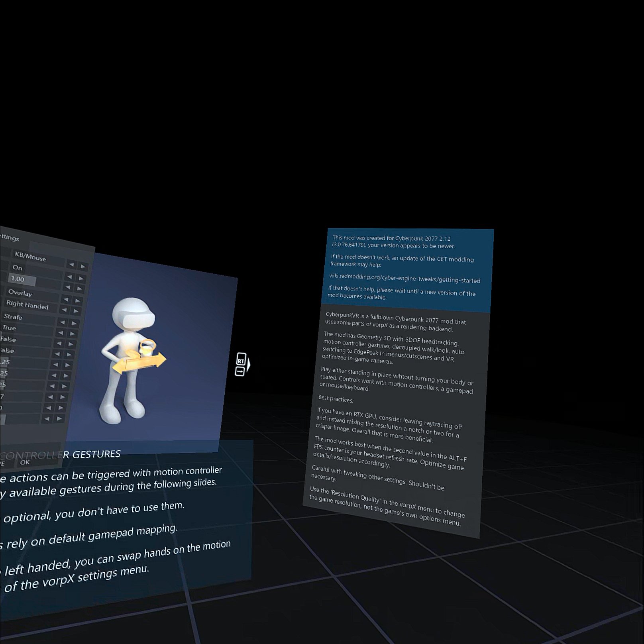644x644 pixels.
Task: Click left arrow on the On row
Action: pyautogui.click(x=69, y=277)
